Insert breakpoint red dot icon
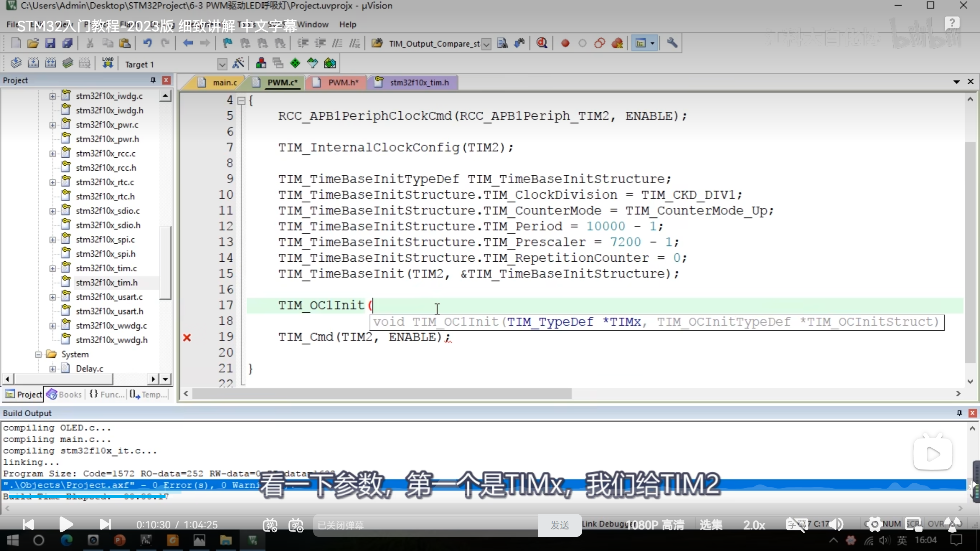 tap(565, 43)
